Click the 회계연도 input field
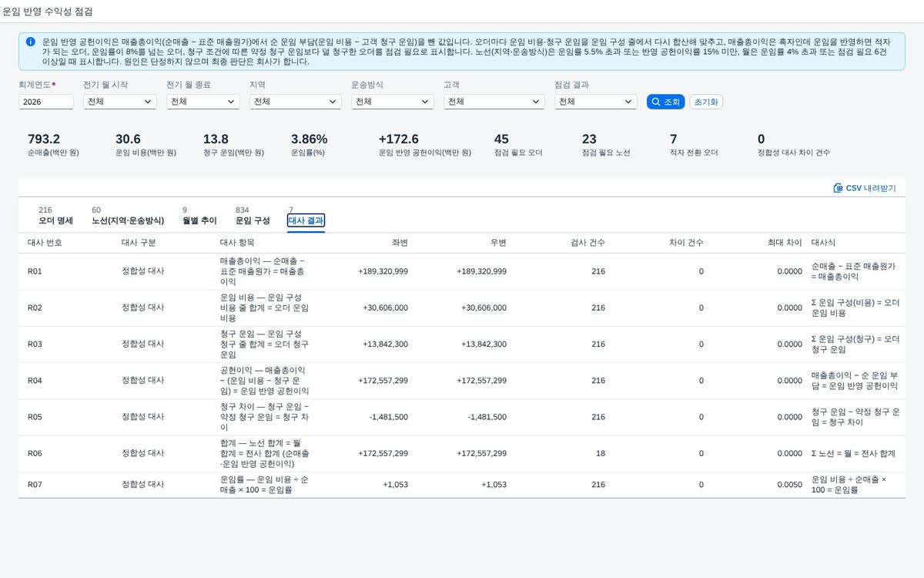Screen dimensions: 924x578 click(46, 102)
